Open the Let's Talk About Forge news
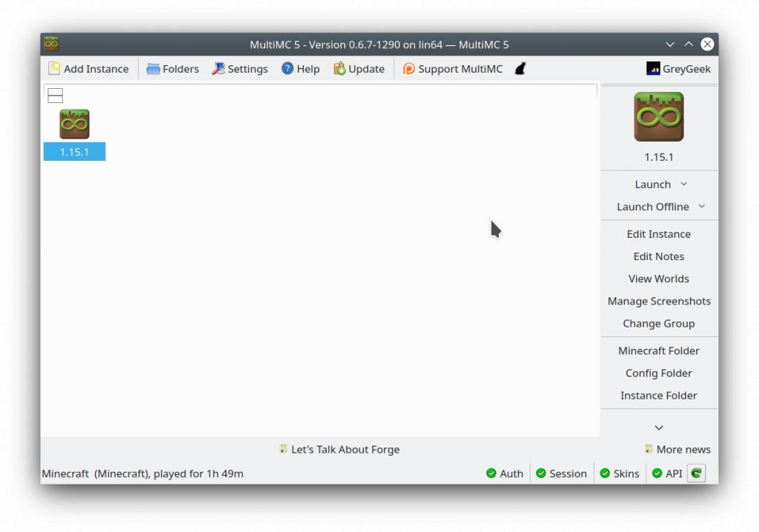Image resolution: width=759 pixels, height=532 pixels. point(339,449)
